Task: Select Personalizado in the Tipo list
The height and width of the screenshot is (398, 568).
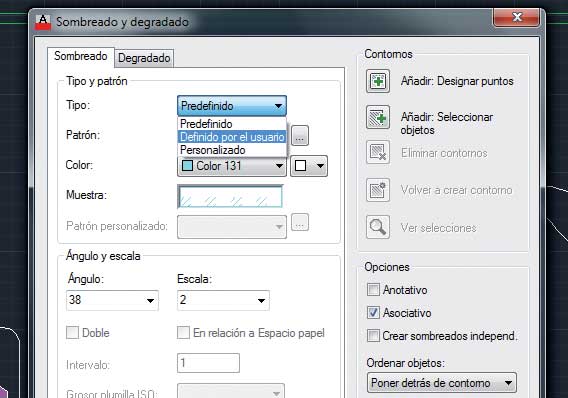Action: (x=232, y=150)
